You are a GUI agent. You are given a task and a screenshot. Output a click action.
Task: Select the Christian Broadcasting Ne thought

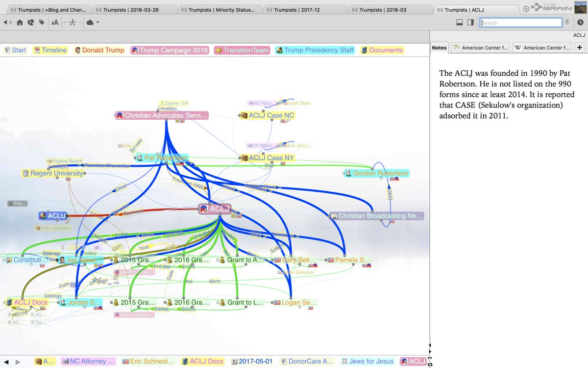coord(376,216)
